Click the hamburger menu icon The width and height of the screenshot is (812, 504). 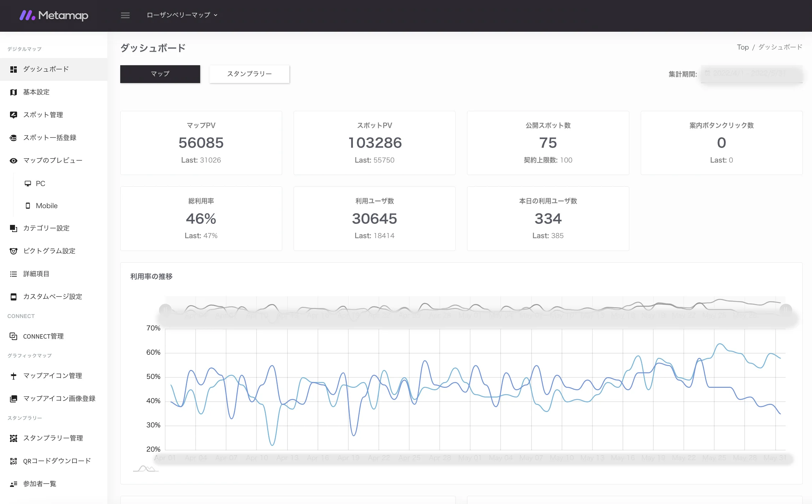click(x=125, y=15)
